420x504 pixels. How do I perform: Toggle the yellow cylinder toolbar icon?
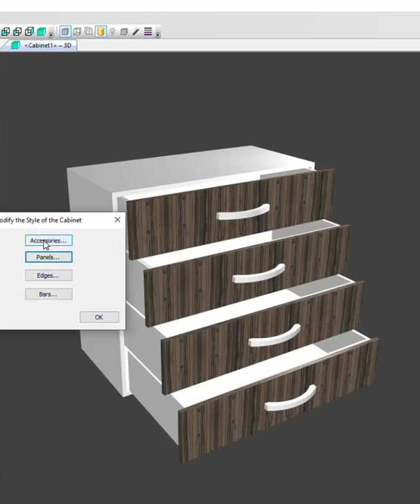[101, 31]
